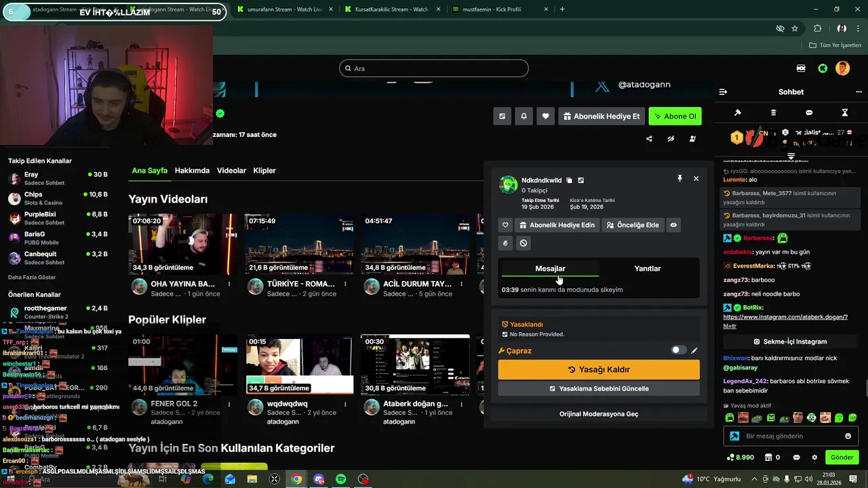This screenshot has height=488, width=868.
Task: Pin the Ndkndnkwild user card
Action: point(679,178)
